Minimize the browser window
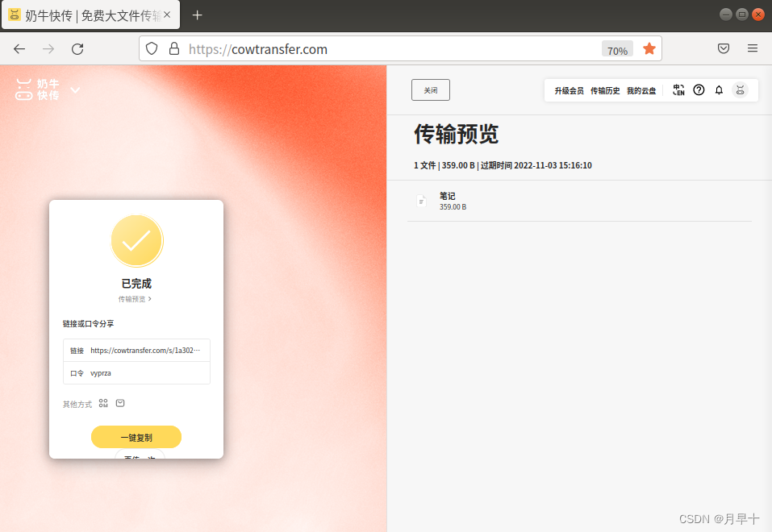Image resolution: width=772 pixels, height=532 pixels. [x=726, y=15]
